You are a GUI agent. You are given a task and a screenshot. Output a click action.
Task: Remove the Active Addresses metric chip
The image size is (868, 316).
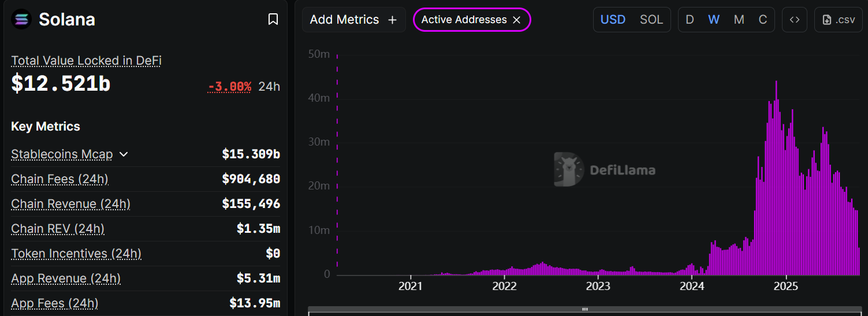(517, 20)
